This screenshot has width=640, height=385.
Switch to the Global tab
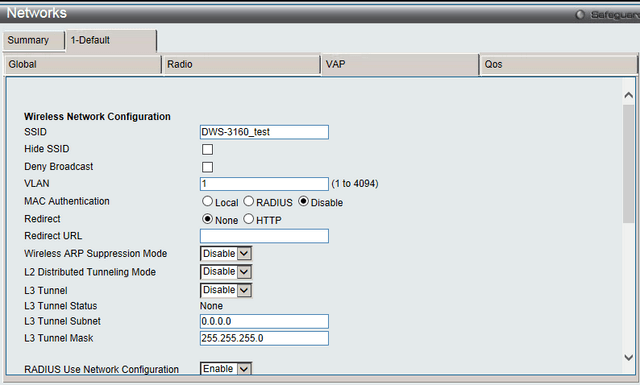click(83, 65)
